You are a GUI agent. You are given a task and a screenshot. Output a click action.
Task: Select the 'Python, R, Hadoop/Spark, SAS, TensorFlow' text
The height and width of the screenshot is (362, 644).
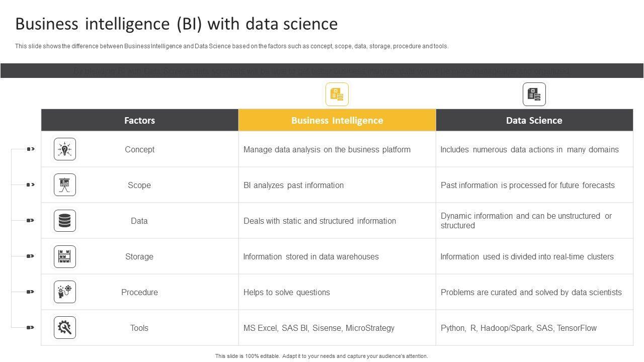[519, 328]
